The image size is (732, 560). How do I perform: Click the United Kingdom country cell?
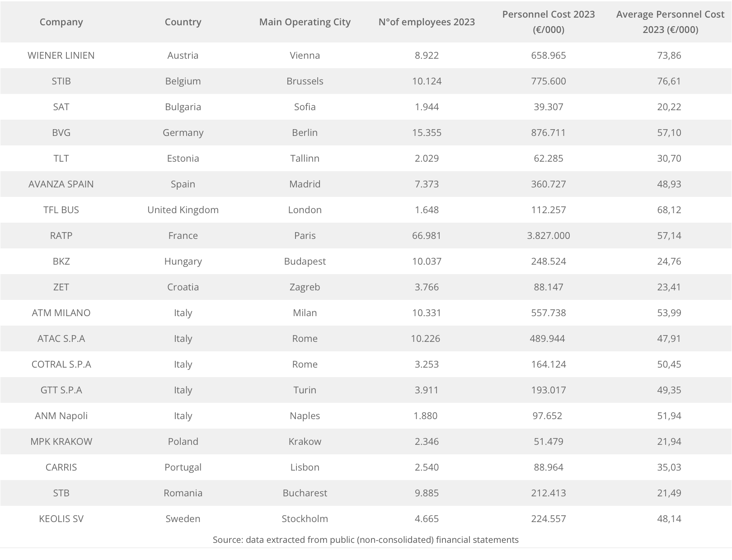183,210
